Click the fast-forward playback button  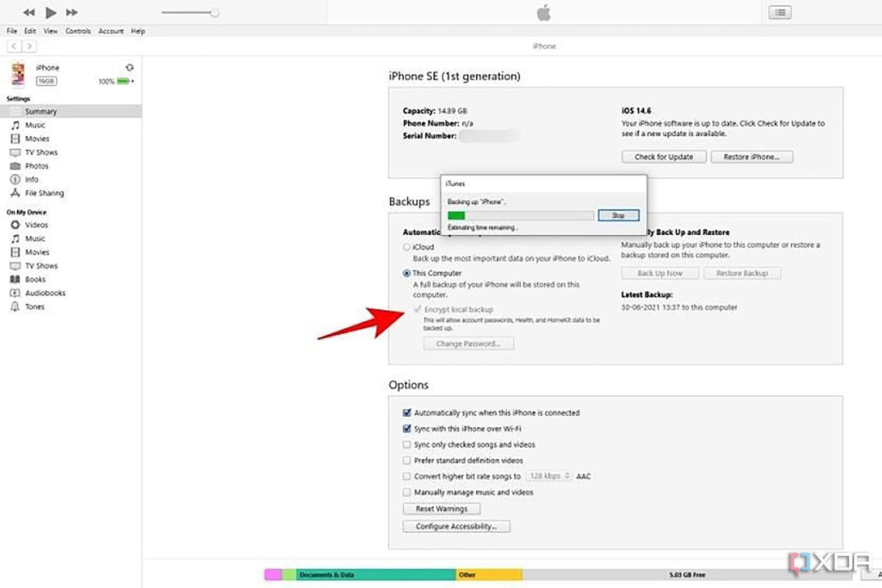tap(72, 13)
